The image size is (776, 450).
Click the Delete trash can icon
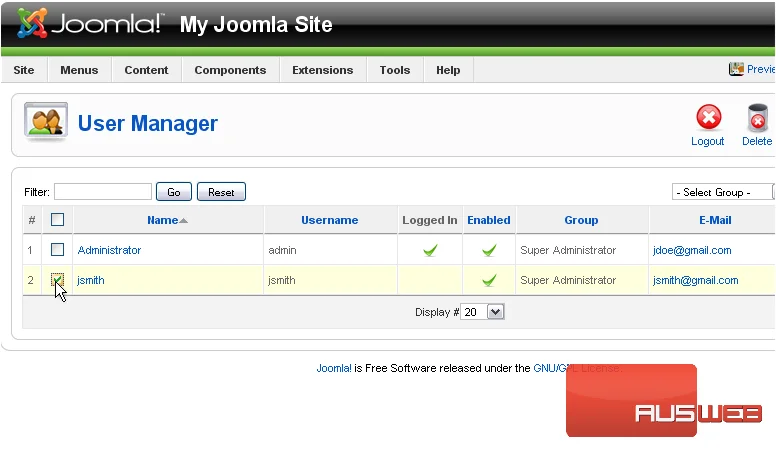757,117
